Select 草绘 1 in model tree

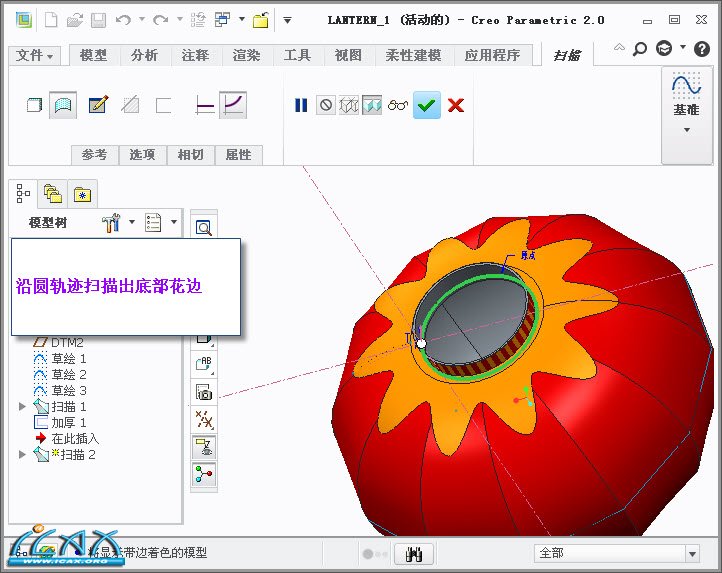tap(60, 358)
